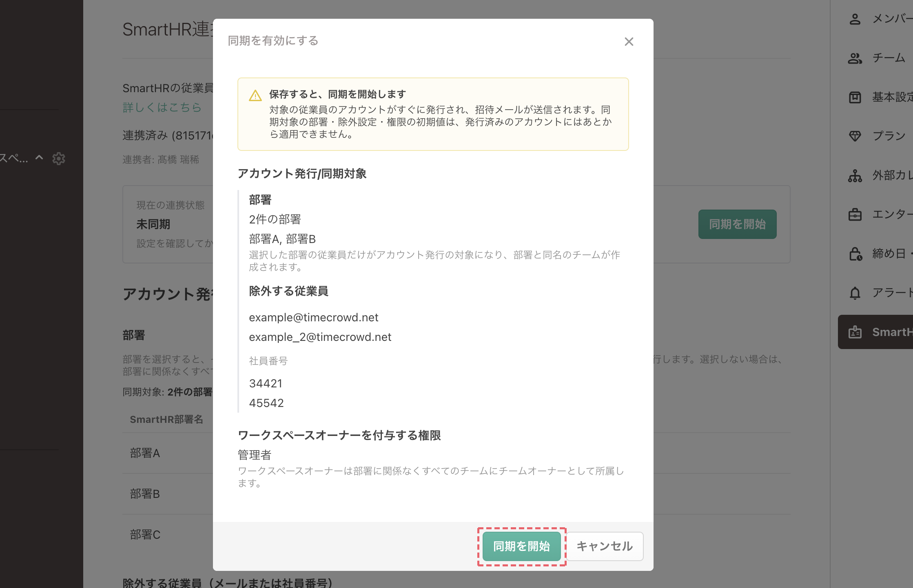Click example_2@timecrowd.net in excluded list
The image size is (913, 588).
pos(320,337)
